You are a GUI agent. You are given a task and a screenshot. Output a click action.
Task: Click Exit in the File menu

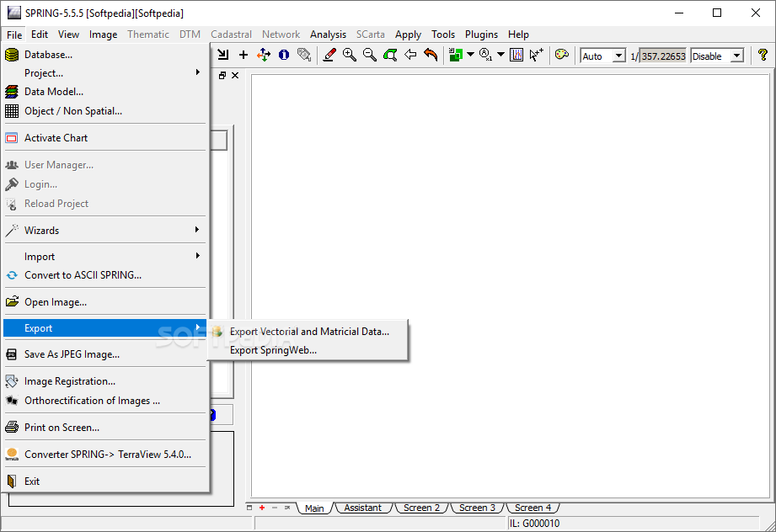pyautogui.click(x=104, y=481)
